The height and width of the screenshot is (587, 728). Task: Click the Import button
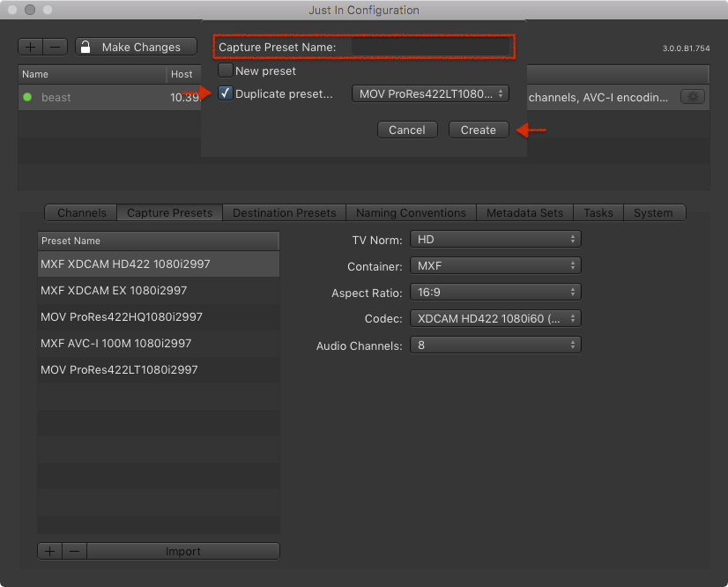183,551
